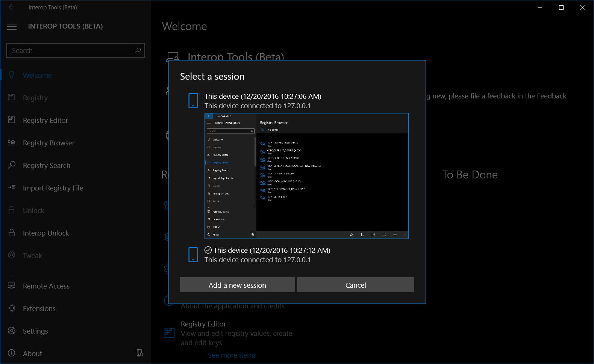This screenshot has width=594, height=364.
Task: Open the hamburger navigation menu
Action: (x=12, y=26)
